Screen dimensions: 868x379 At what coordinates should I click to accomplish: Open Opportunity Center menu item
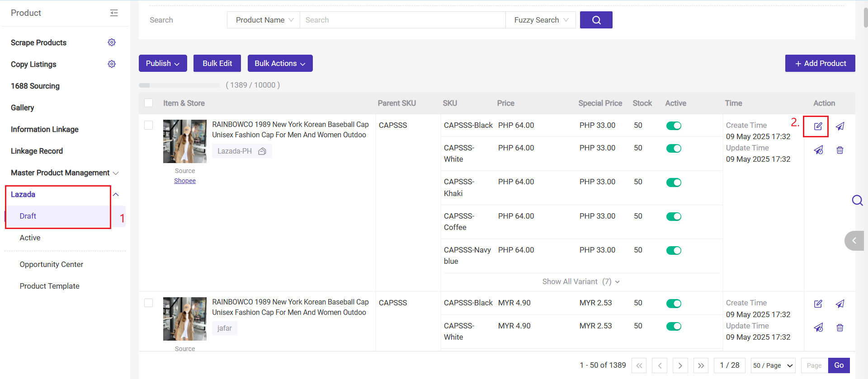[x=51, y=264]
